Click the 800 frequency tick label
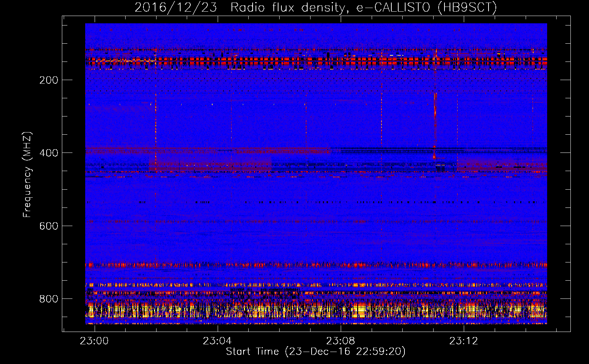This screenshot has width=589, height=364. coord(49,299)
